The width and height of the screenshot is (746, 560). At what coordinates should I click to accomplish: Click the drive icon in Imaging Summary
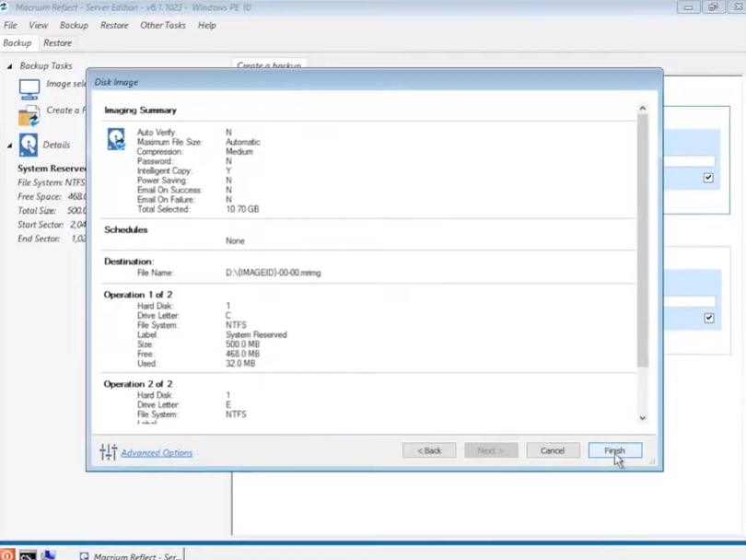click(x=115, y=138)
